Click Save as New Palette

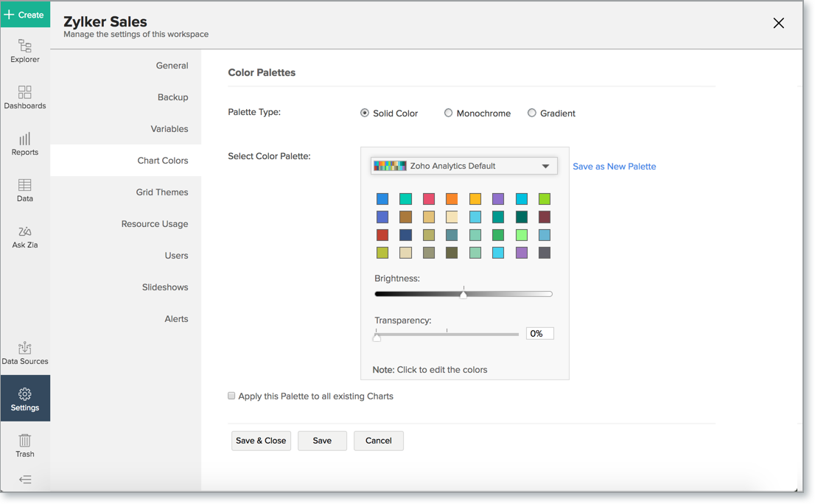click(614, 167)
